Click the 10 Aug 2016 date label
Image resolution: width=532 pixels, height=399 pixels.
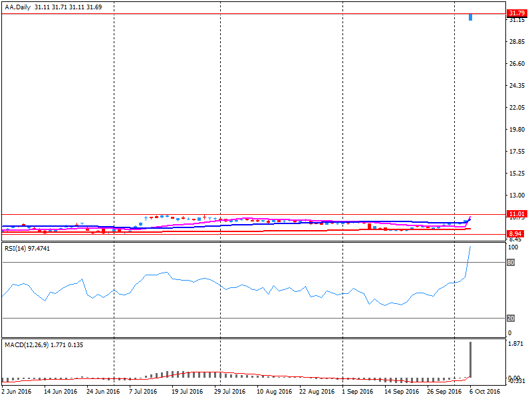click(274, 392)
